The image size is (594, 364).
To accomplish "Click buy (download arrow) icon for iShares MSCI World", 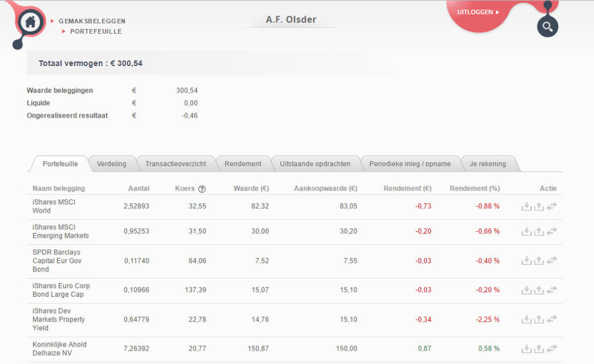I will [526, 206].
